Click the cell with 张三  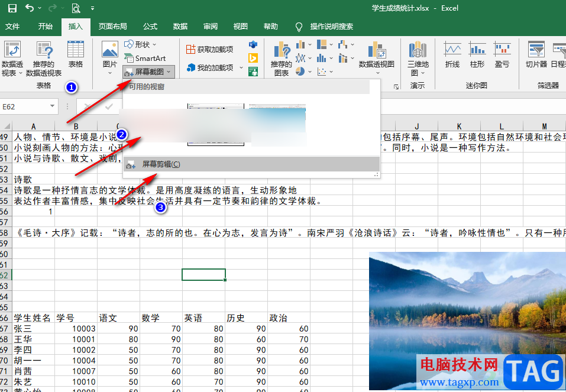[33, 329]
